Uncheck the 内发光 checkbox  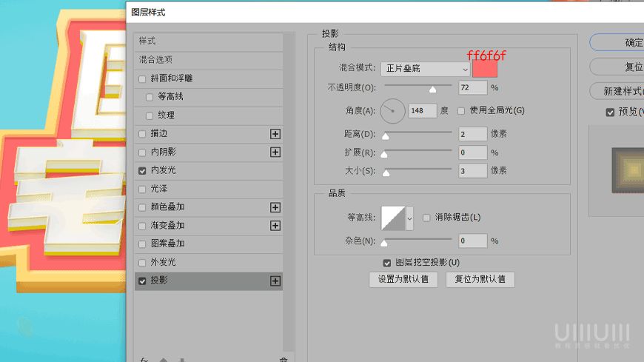pos(142,170)
